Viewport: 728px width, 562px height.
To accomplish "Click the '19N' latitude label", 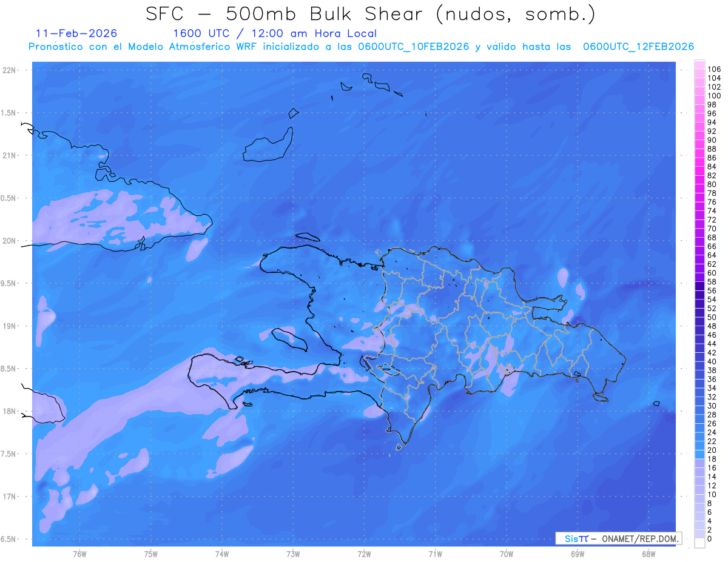I will (x=10, y=326).
